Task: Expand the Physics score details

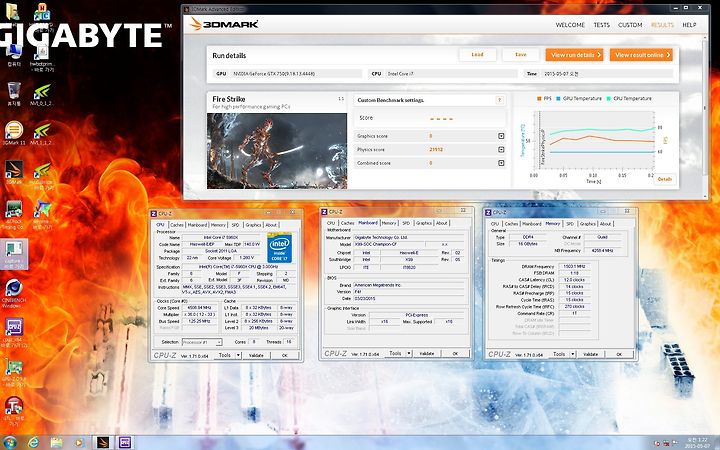Action: point(501,149)
